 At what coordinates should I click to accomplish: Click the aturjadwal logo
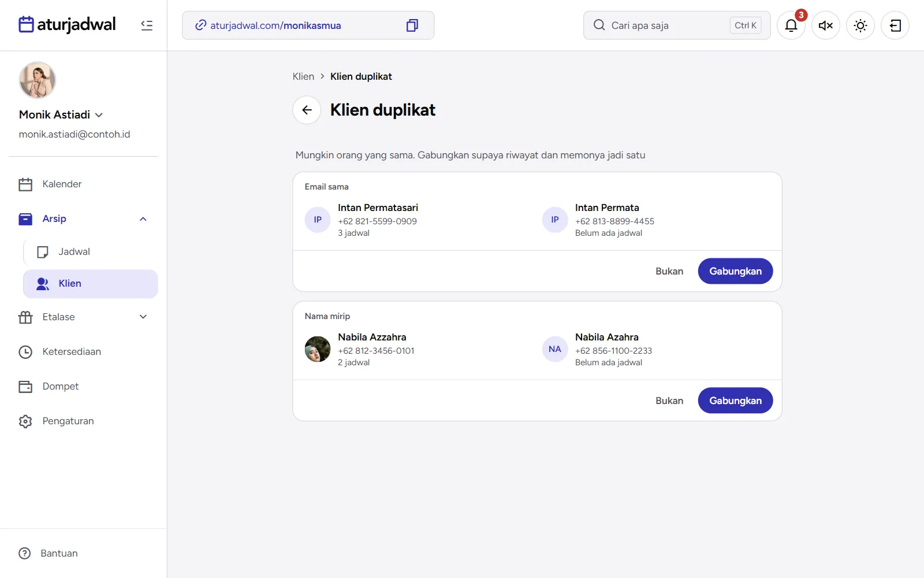68,24
